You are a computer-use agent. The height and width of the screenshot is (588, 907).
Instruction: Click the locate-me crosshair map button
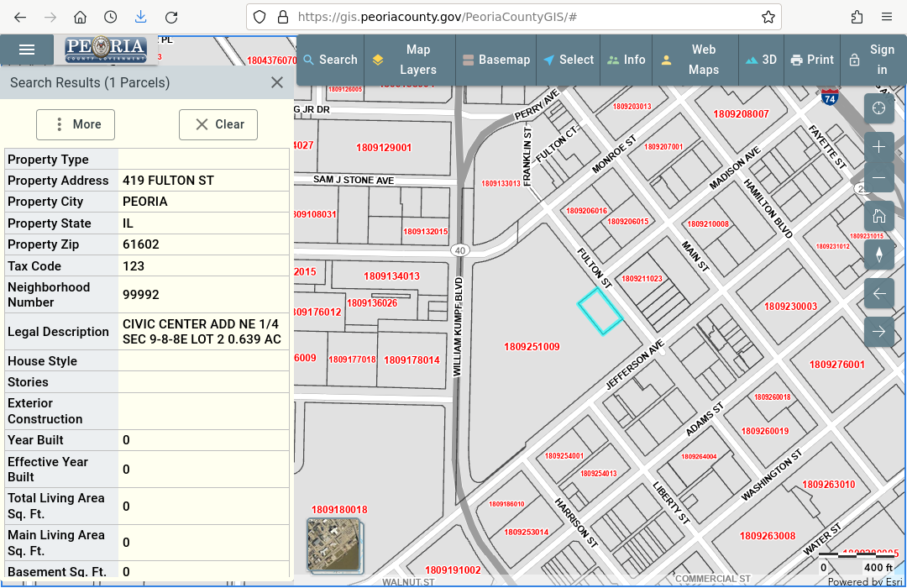coord(878,108)
